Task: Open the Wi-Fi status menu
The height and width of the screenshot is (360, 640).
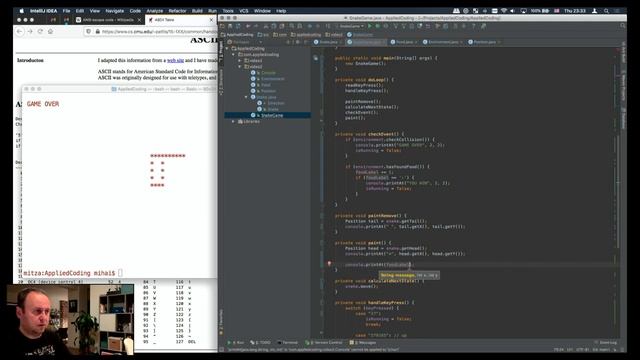Action: (504, 11)
